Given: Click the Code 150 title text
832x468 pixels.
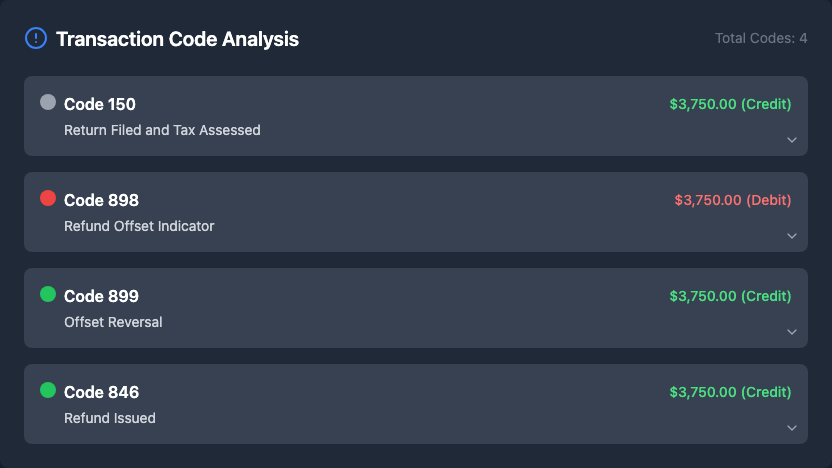Looking at the screenshot, I should tap(100, 104).
